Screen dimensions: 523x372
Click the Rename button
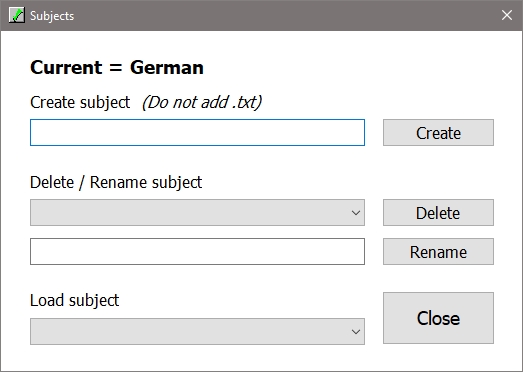[438, 252]
